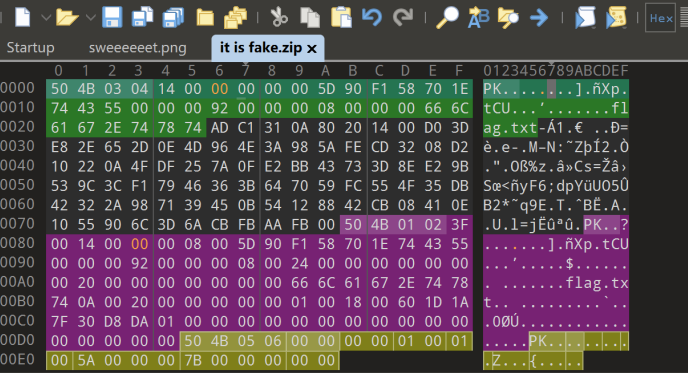This screenshot has height=373, width=688.
Task: Select byte '4B' in row 0000
Action: [86, 89]
